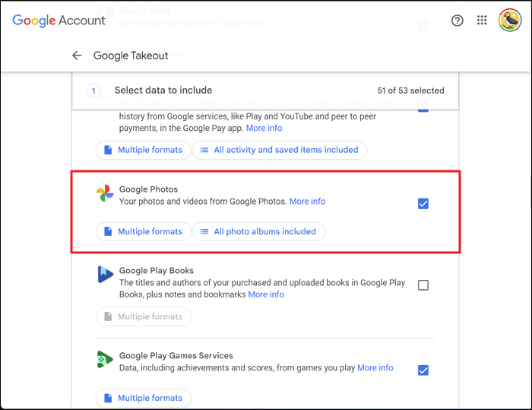Uncheck the Google Photos checkbox
This screenshot has width=532, height=410.
click(423, 204)
